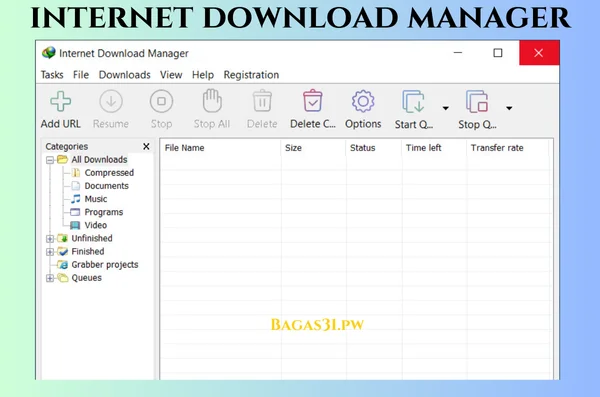Screen dimensions: 600x397
Task: Select the Music category
Action: tap(96, 199)
